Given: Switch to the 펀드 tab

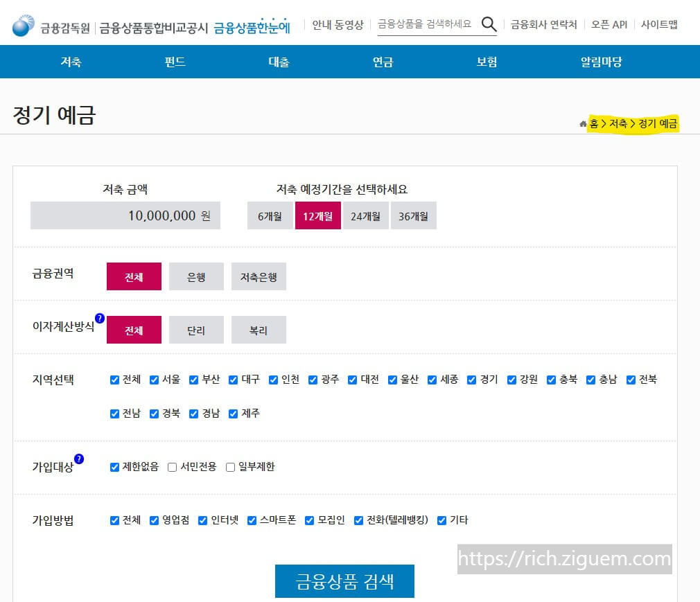Looking at the screenshot, I should point(175,62).
